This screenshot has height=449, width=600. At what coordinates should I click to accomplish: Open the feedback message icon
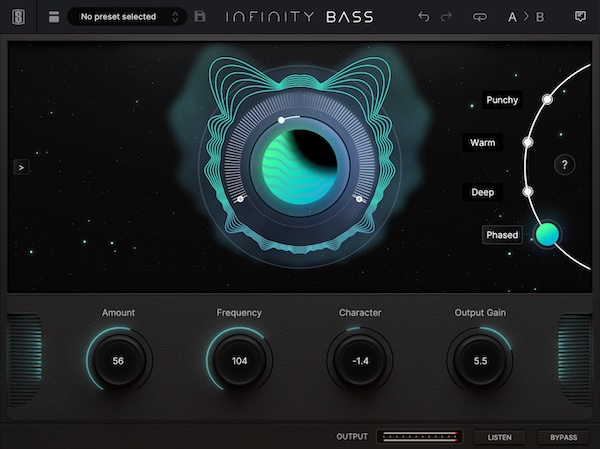(580, 16)
